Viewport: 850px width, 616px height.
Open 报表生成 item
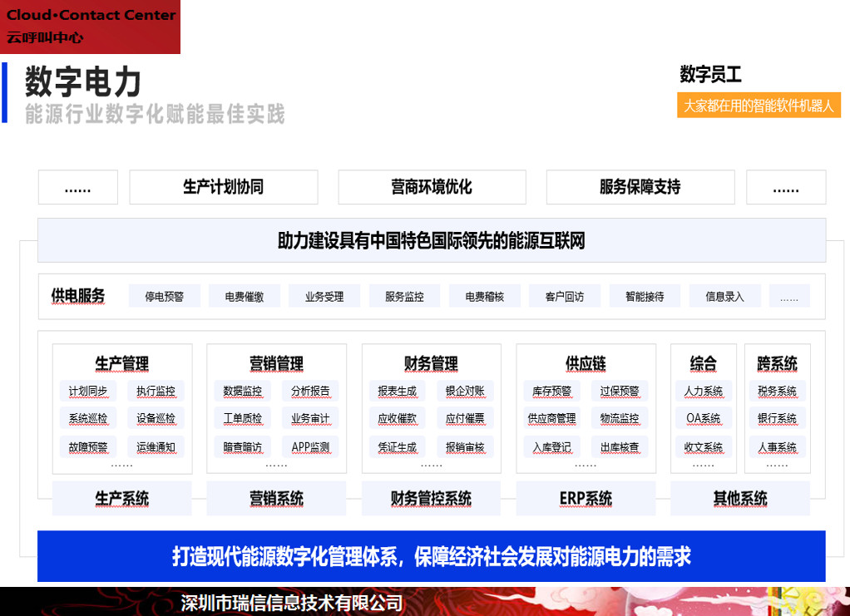[398, 392]
